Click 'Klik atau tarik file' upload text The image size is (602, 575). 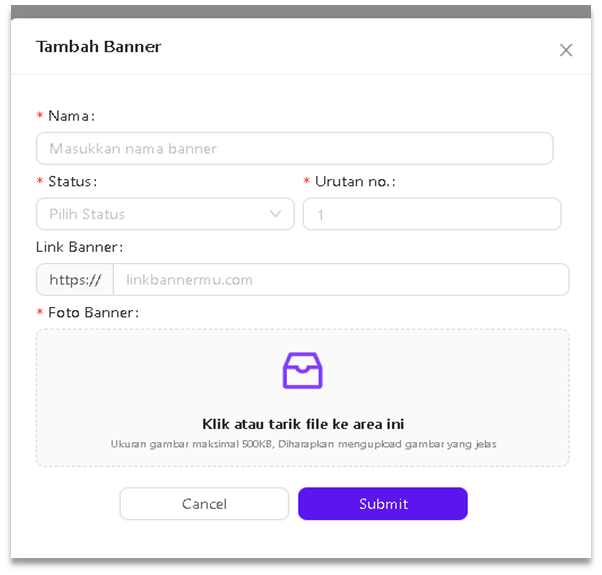(302, 424)
